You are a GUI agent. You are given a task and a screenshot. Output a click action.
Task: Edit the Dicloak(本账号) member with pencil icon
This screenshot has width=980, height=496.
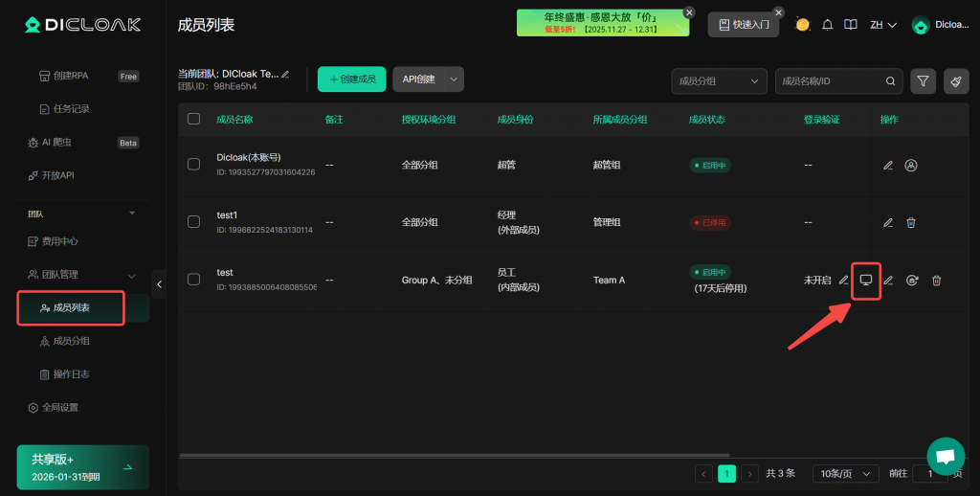(888, 165)
